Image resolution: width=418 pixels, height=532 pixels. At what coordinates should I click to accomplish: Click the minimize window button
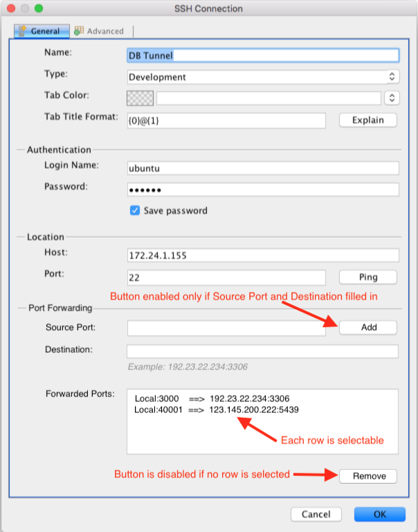pos(25,8)
